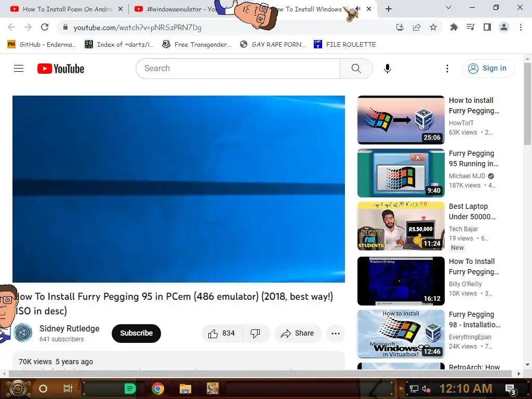Open Sidney Rutledge channel name

[69, 328]
